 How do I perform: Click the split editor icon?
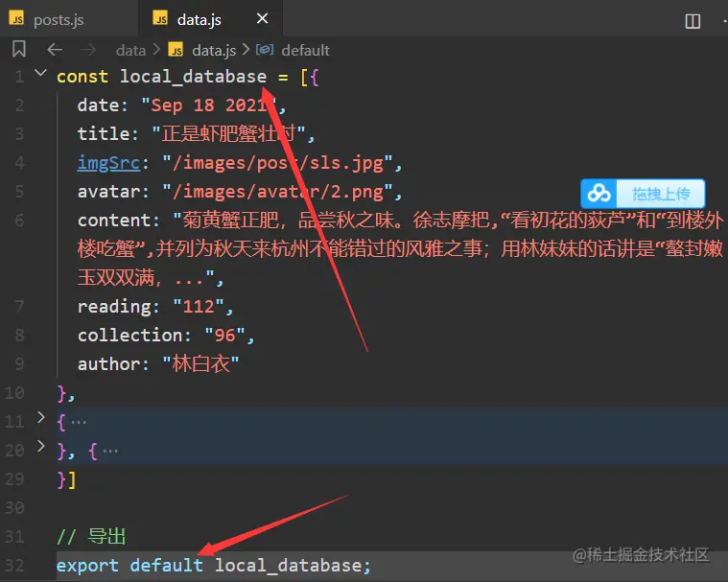coord(693,21)
